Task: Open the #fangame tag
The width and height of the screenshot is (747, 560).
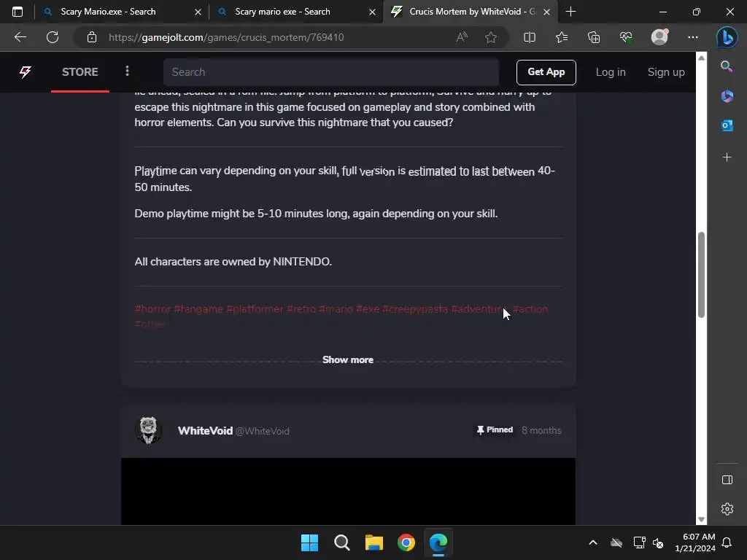Action: (198, 309)
